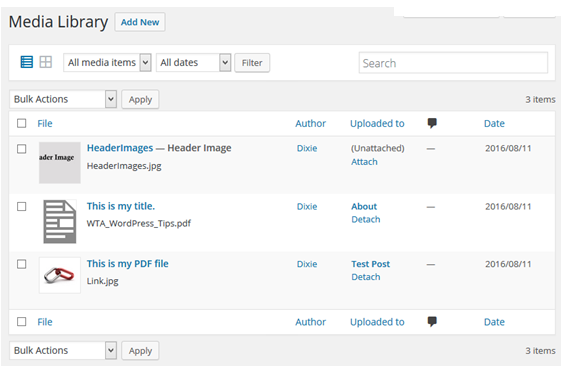Open 'This is my PDF file' link
This screenshot has height=367, width=565.
[x=128, y=264]
